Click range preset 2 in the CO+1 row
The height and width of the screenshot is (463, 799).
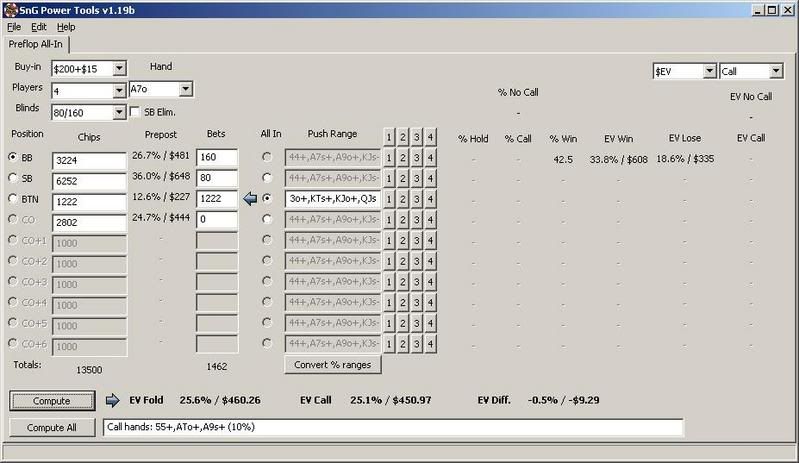click(403, 240)
